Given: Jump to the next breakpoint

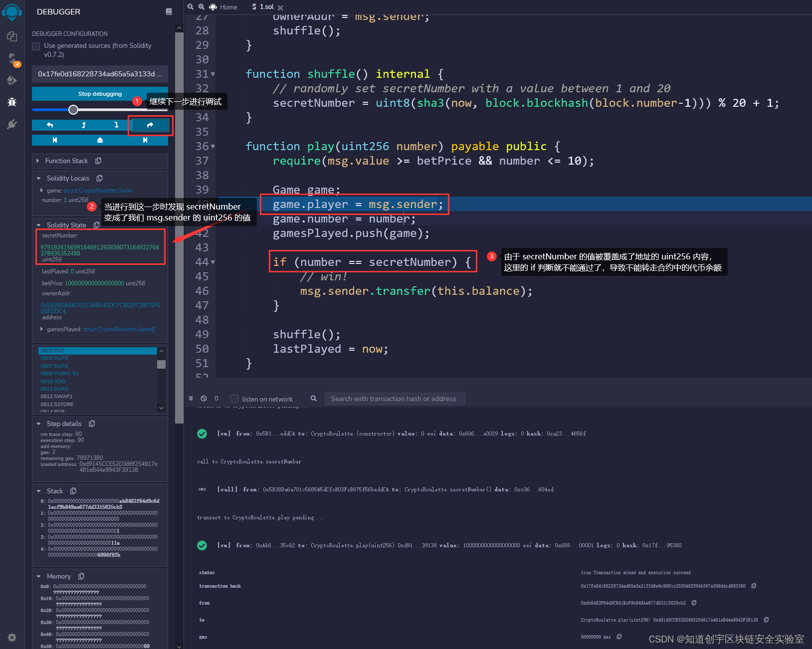Looking at the screenshot, I should pos(145,140).
